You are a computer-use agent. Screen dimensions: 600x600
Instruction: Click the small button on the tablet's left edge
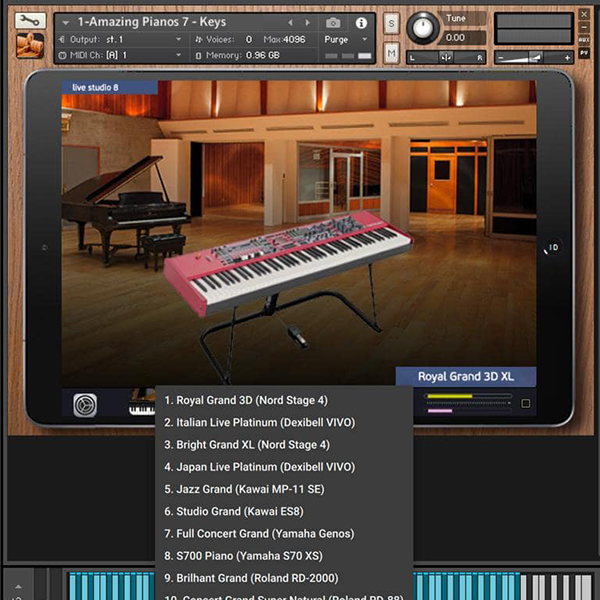pyautogui.click(x=45, y=248)
